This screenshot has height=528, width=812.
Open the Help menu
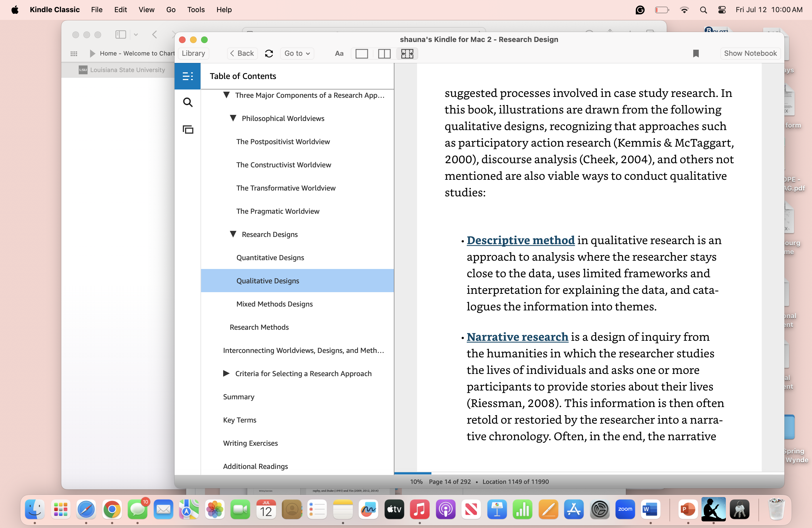(x=224, y=10)
